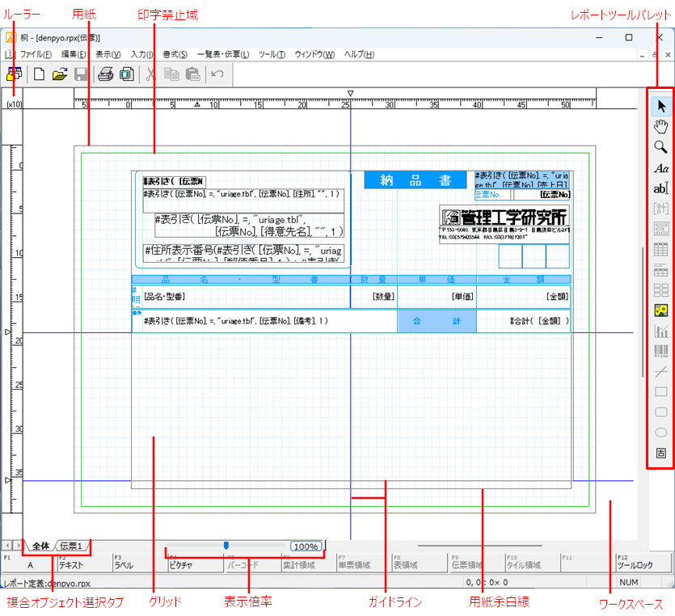675x616 pixels.
Task: Pick the ab text field tool
Action: (661, 188)
